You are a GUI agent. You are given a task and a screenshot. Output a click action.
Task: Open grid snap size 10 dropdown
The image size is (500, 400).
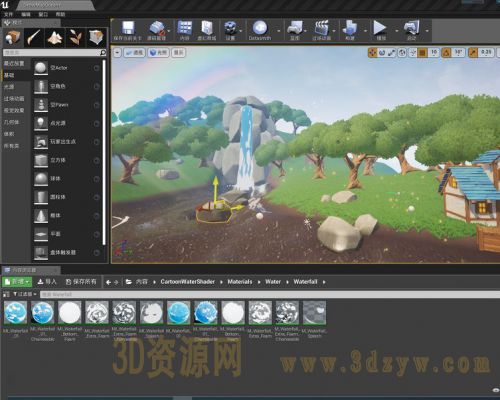434,53
